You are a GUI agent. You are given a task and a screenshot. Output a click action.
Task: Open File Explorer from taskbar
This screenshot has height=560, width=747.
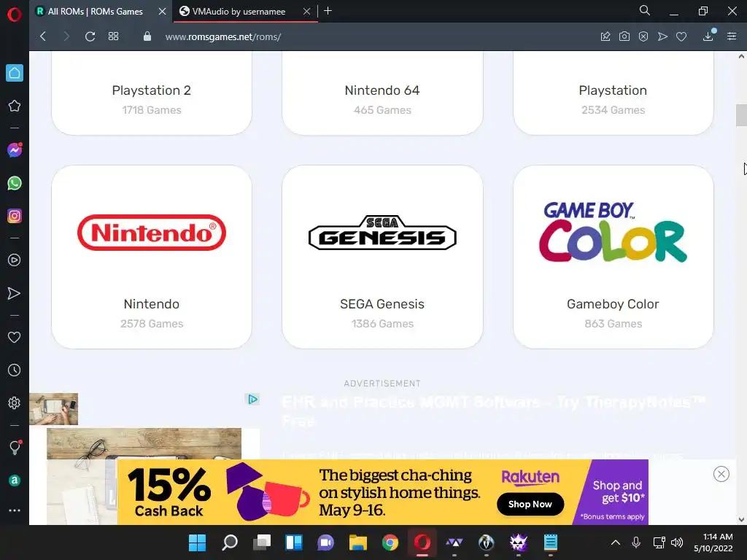click(x=357, y=542)
